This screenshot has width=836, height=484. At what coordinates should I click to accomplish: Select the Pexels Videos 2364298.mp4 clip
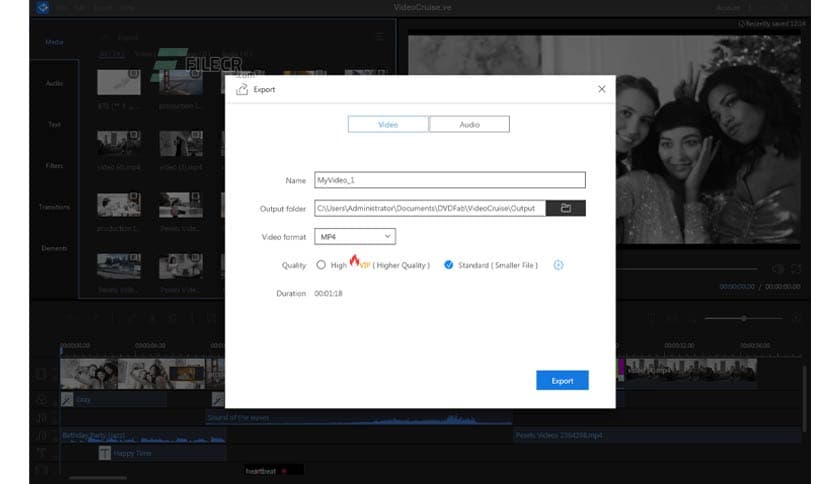pos(657,435)
